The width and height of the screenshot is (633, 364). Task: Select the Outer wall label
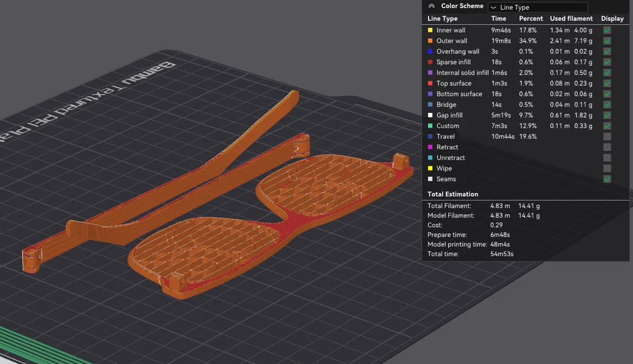coord(452,41)
